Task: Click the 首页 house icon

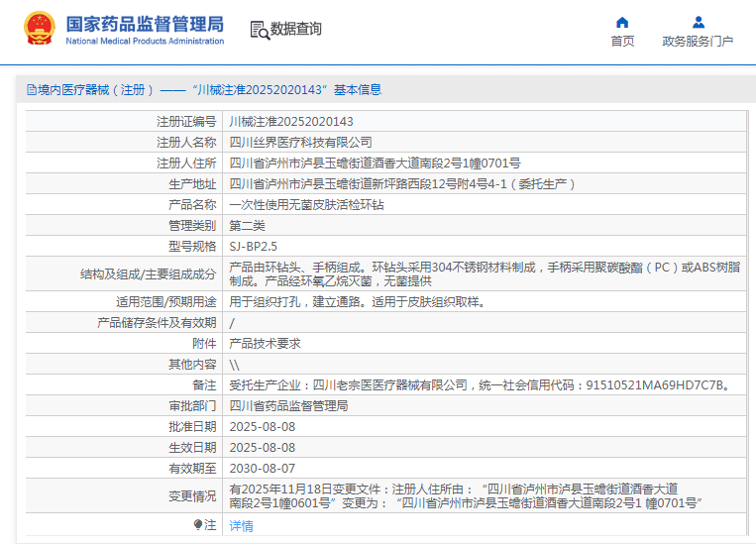Action: pyautogui.click(x=622, y=23)
